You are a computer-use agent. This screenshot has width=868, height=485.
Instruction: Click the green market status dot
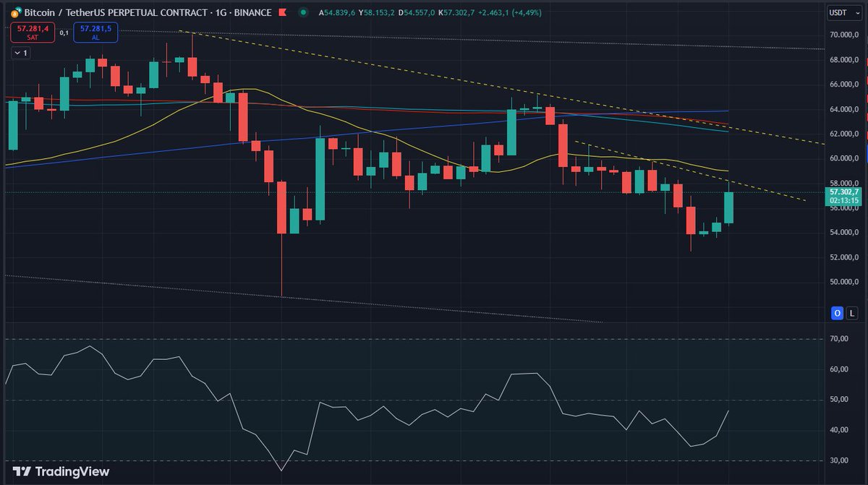click(x=304, y=12)
